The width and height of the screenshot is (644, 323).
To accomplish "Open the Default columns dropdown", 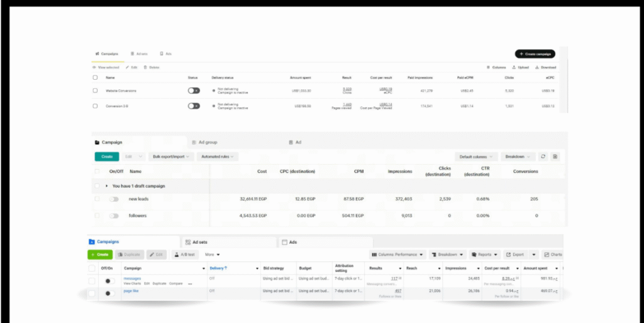I will pos(476,156).
